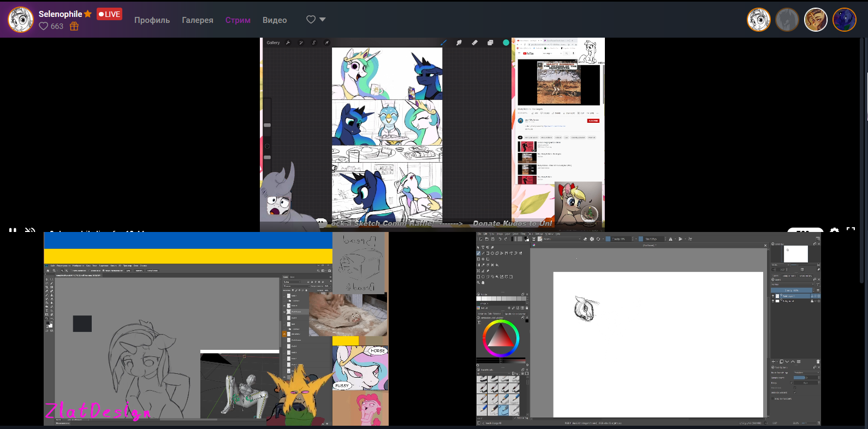868x429 pixels.
Task: Switch to the Галерея tab
Action: (198, 20)
